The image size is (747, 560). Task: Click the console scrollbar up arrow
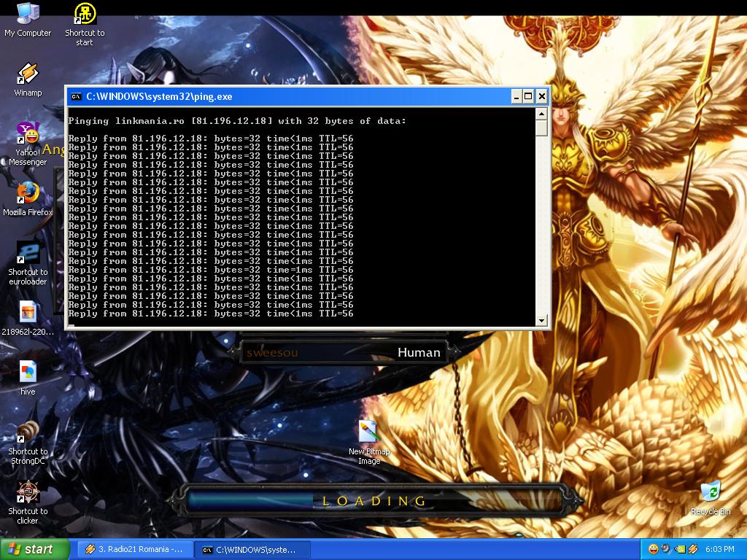pyautogui.click(x=541, y=113)
